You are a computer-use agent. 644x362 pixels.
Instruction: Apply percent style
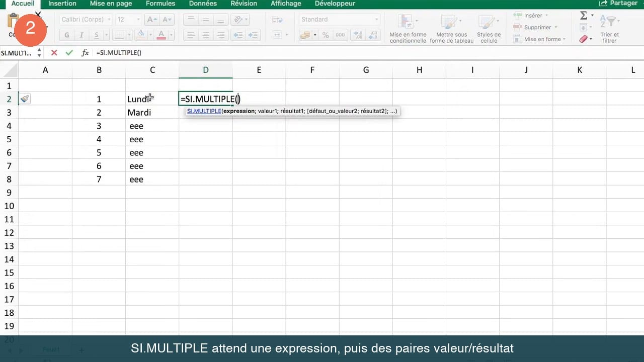(x=326, y=35)
